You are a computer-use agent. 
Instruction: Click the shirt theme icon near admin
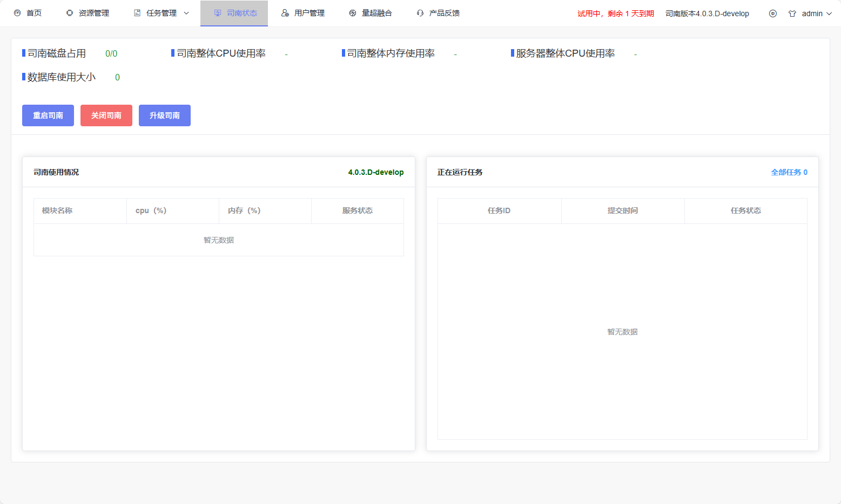[792, 13]
